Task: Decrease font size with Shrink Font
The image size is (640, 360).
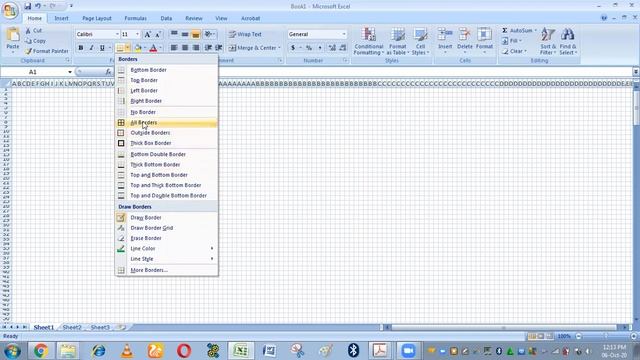Action: (x=158, y=34)
